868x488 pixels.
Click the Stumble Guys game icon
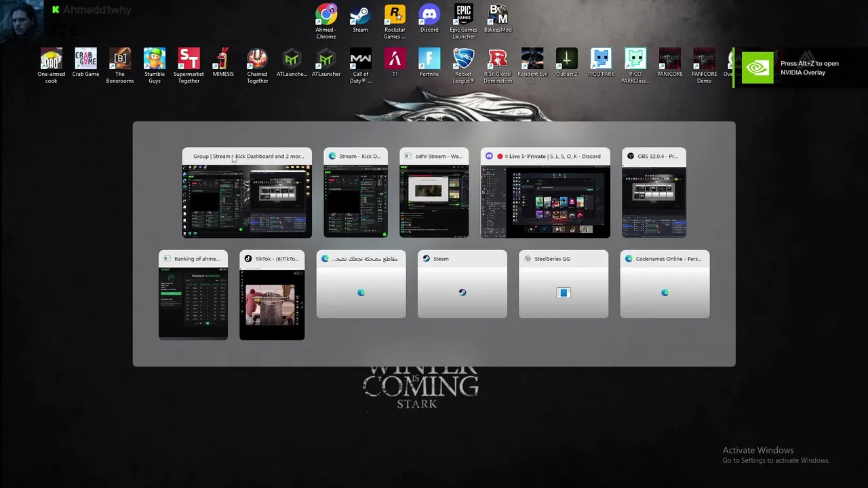[155, 66]
